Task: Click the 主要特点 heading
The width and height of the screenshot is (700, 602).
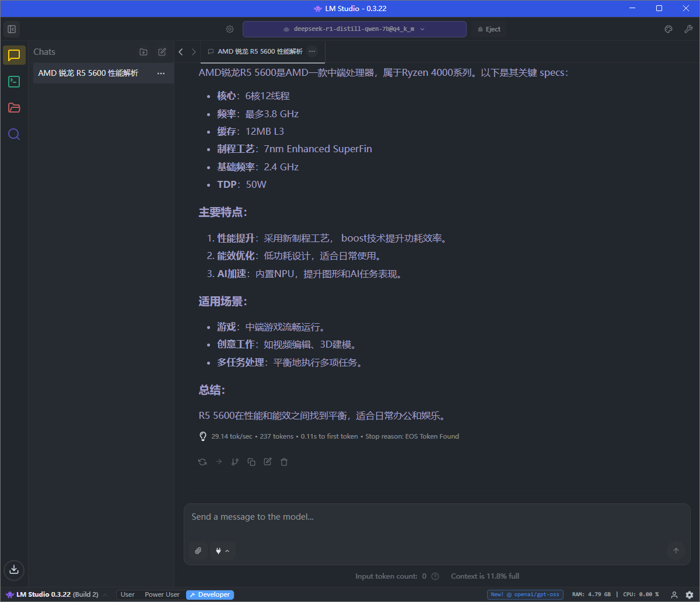Action: click(223, 212)
